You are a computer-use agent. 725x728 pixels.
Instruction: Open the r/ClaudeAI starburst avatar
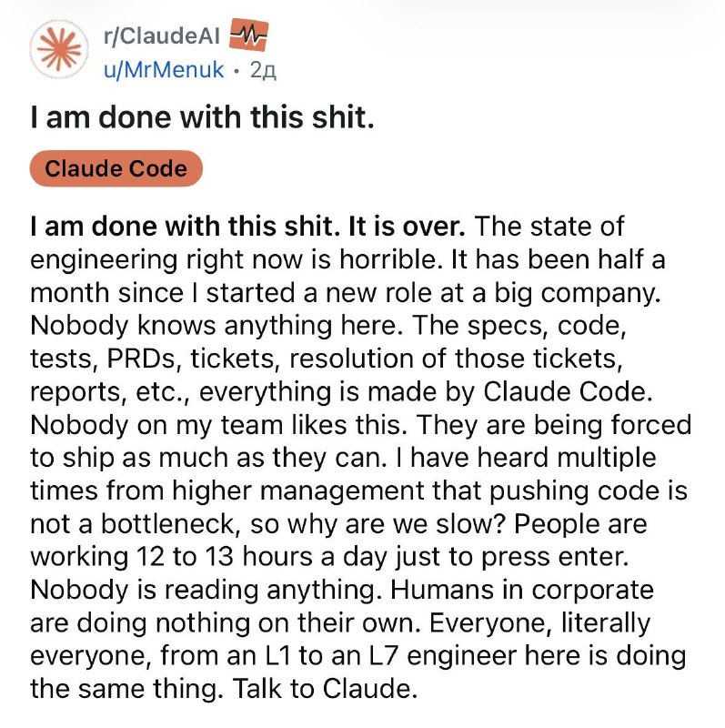[59, 49]
